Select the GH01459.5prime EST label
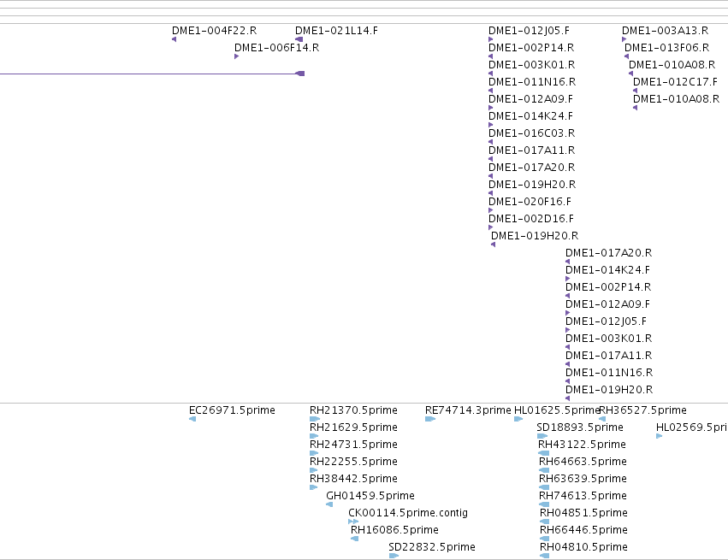Screen dimensions: 728x560 370,496
